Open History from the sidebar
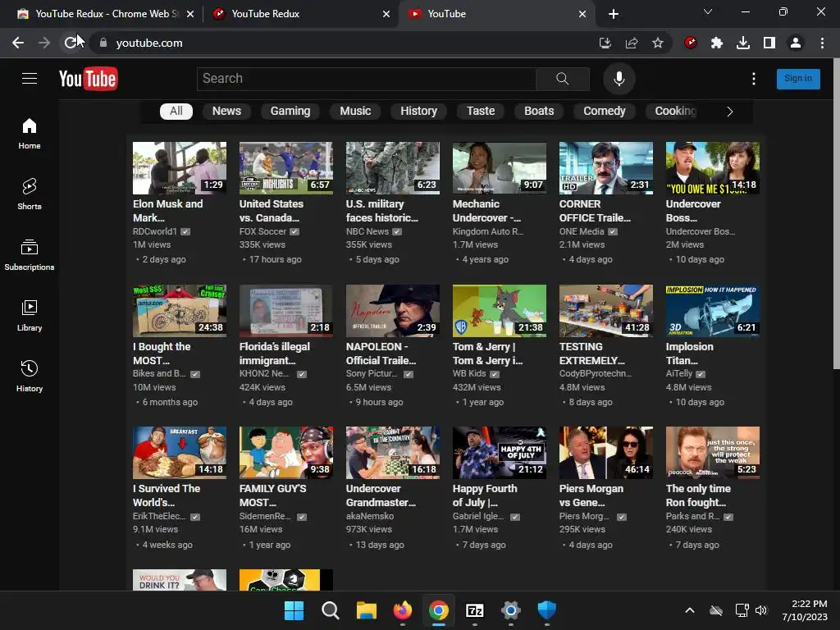 (30, 376)
